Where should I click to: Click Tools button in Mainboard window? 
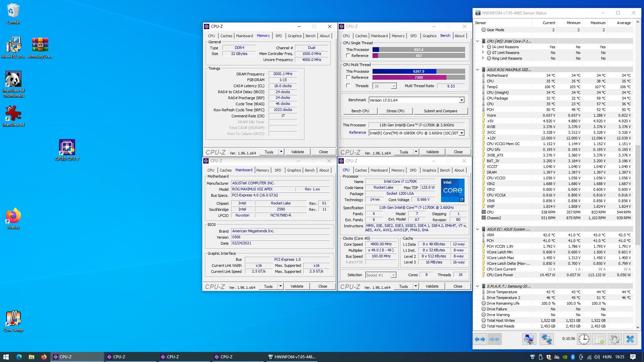pyautogui.click(x=268, y=286)
